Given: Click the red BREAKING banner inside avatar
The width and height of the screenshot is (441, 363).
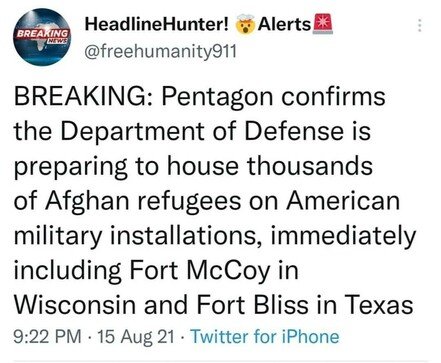Looking at the screenshot, I should (43, 34).
